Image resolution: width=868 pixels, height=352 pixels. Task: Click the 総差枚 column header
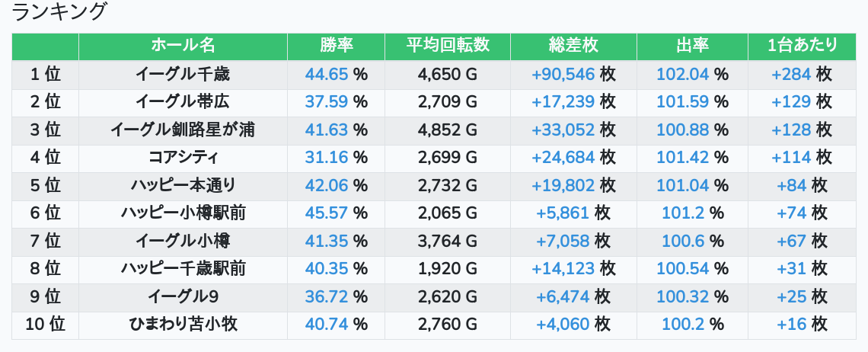click(573, 46)
